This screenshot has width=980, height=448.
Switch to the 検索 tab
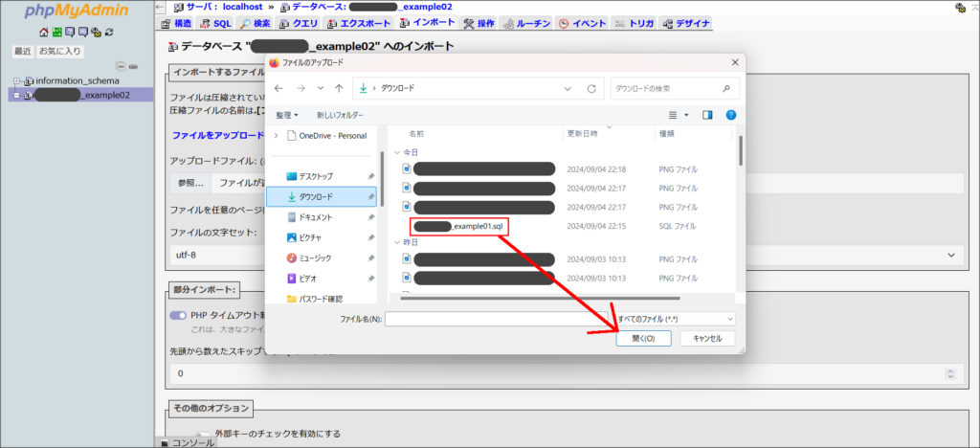255,23
